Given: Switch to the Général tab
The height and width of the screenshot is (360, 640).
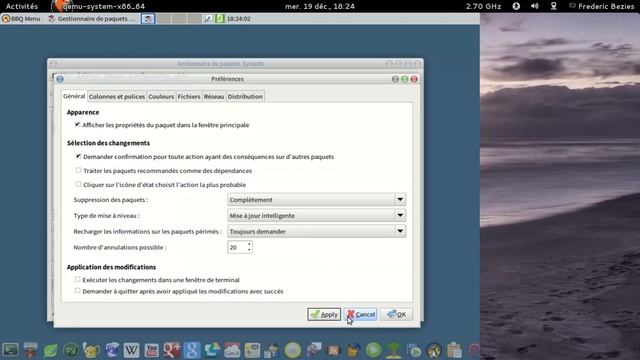Looking at the screenshot, I should click(74, 96).
